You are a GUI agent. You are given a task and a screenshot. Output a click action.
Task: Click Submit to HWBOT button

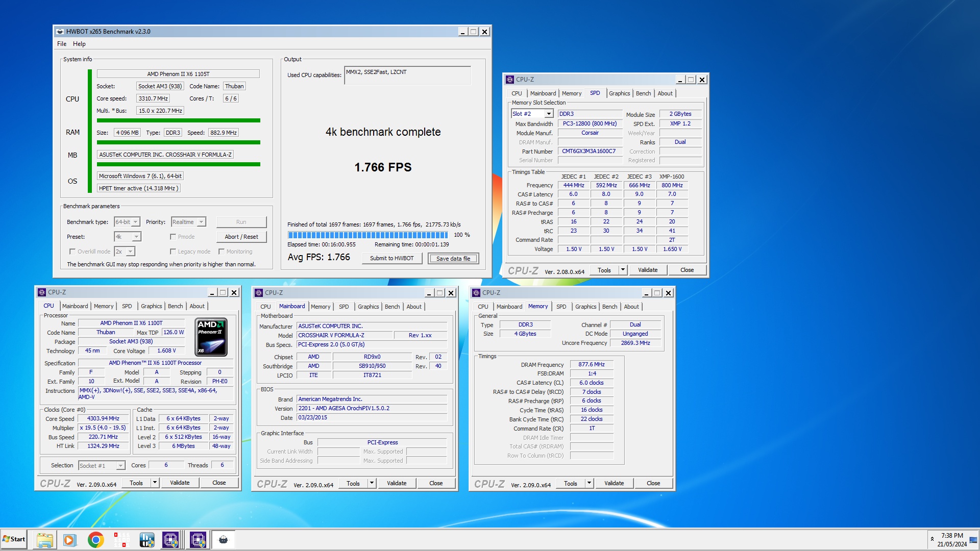point(392,258)
